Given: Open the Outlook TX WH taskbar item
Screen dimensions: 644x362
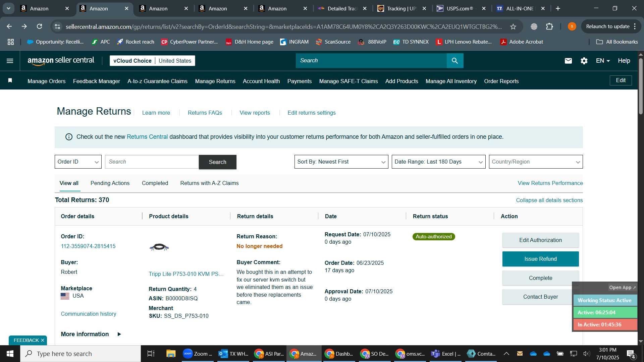Looking at the screenshot, I should point(233,354).
